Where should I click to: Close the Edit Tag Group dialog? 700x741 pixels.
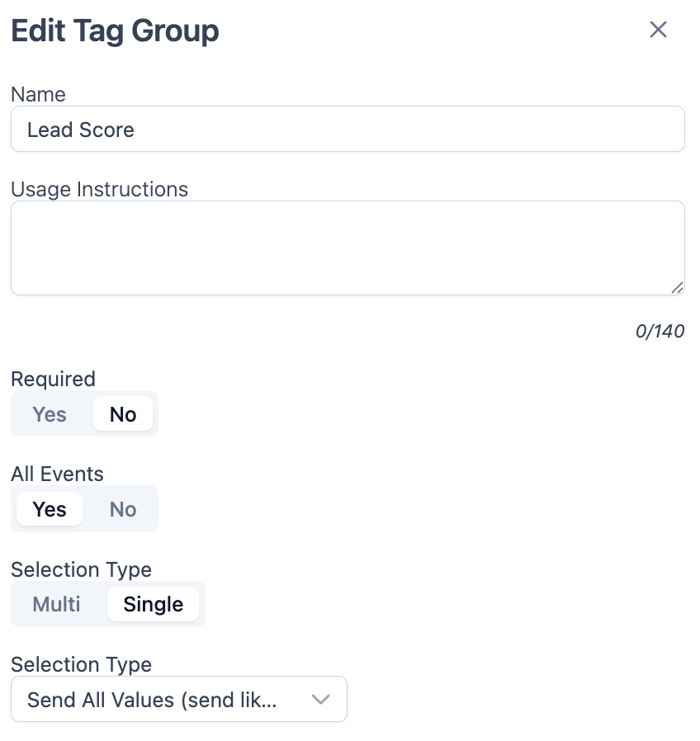click(x=658, y=31)
